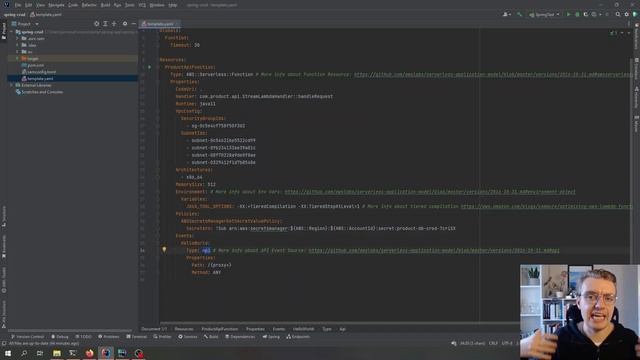Screen dimensions: 640x360
Task: Open the Tools menu
Action: (x=130, y=5)
